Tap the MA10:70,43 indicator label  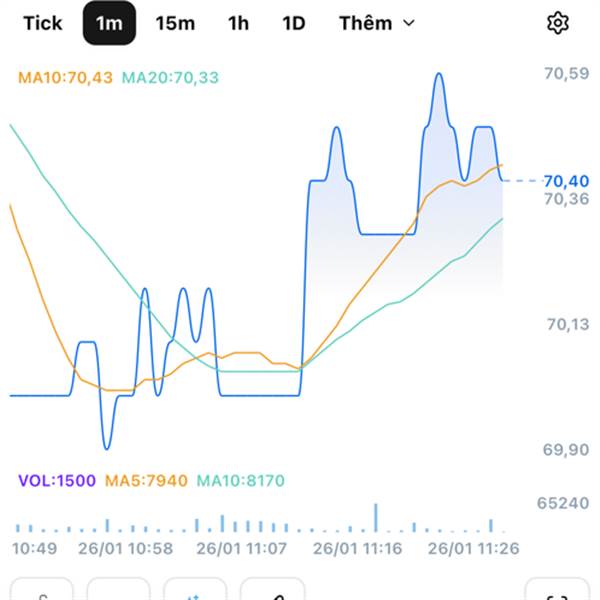[67, 76]
